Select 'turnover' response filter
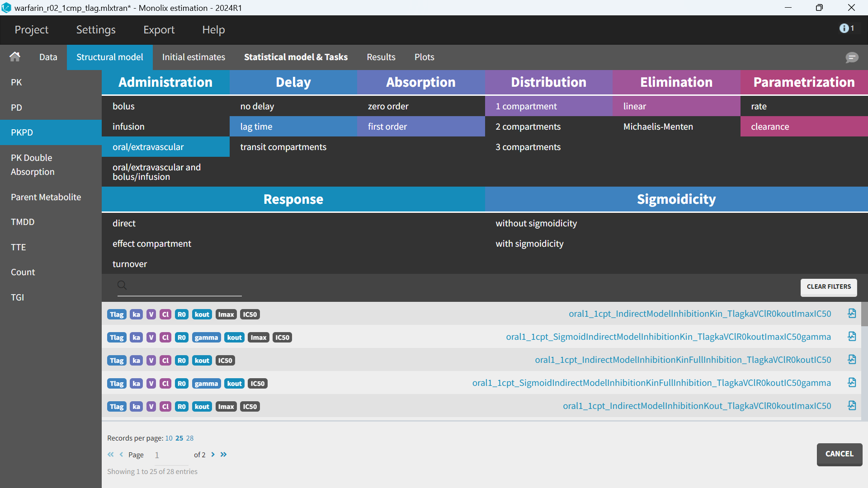The image size is (868, 488). 130,264
